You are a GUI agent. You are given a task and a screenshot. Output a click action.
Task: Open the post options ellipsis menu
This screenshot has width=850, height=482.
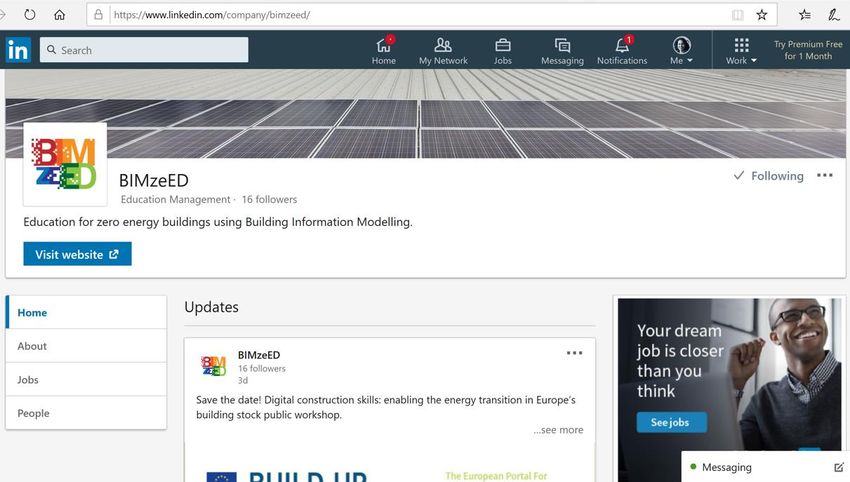pos(574,353)
